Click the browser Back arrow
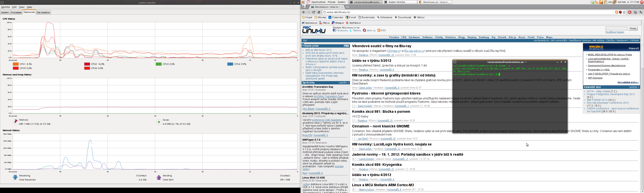The width and height of the screenshot is (644, 193). click(x=304, y=12)
